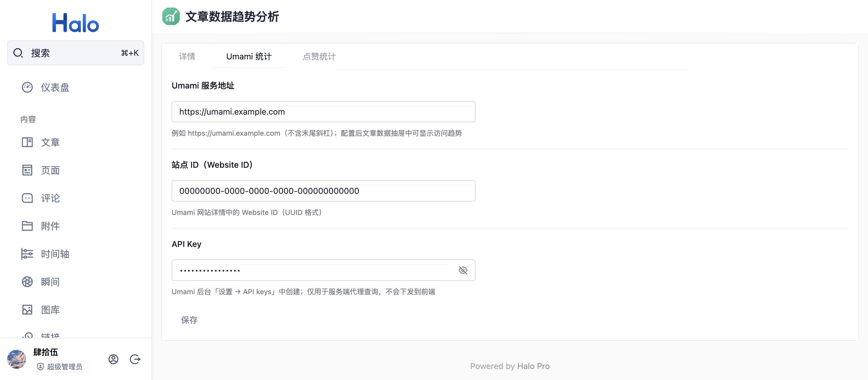The width and height of the screenshot is (868, 380).
Task: Click the API keys creation help text
Action: pyautogui.click(x=303, y=292)
